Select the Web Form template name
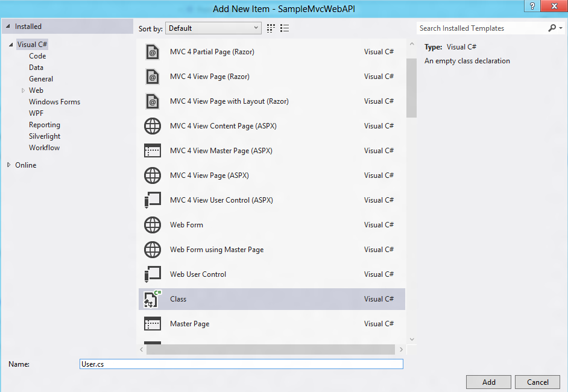This screenshot has height=392, width=568. pos(186,225)
